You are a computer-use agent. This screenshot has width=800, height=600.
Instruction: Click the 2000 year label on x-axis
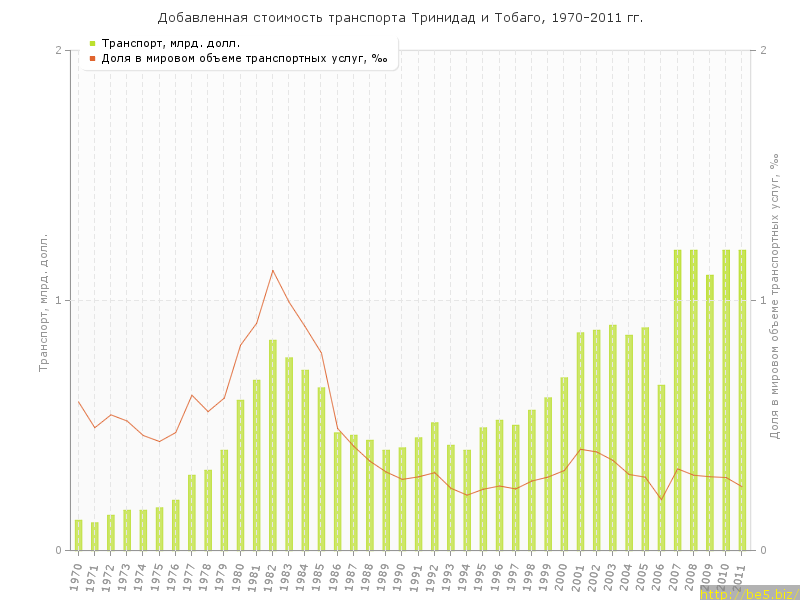tap(562, 577)
